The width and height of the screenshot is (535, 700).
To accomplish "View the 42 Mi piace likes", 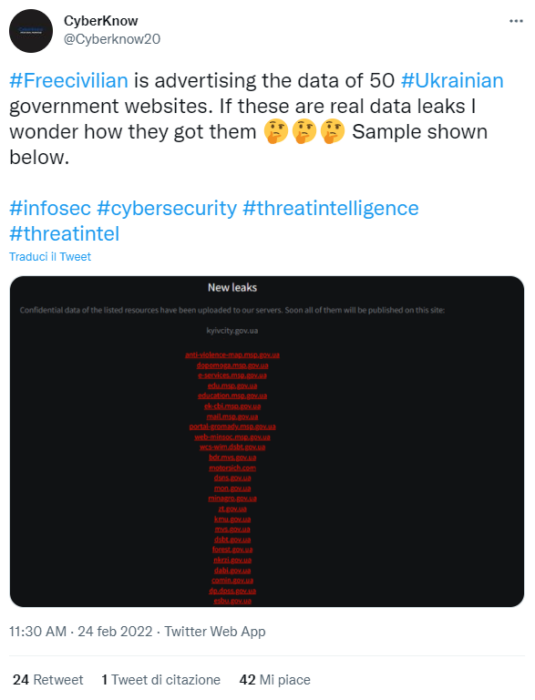I will coord(275,680).
